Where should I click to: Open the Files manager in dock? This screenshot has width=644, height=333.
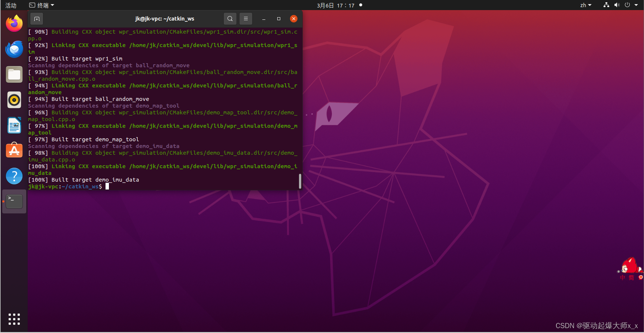point(14,74)
